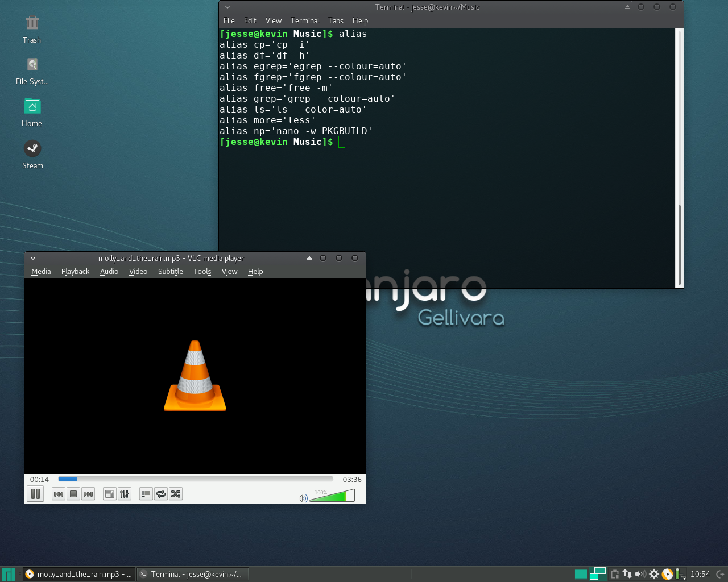Switch to molly_and_the_rain.mp3 taskbar button
The width and height of the screenshot is (728, 582).
point(79,574)
